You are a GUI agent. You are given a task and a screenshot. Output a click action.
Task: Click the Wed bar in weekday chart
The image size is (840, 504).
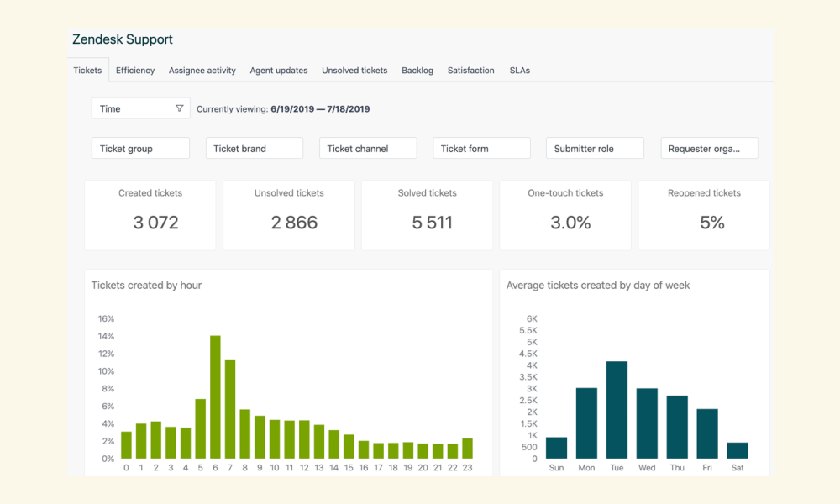coord(647,423)
